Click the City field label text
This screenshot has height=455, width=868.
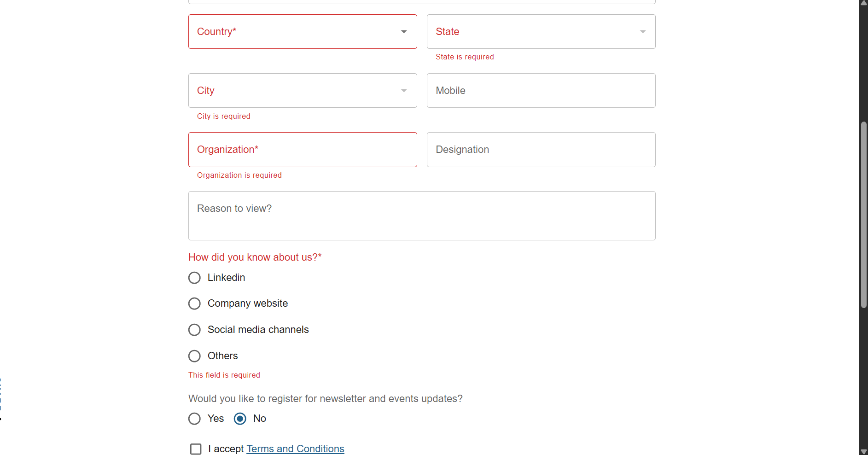point(205,91)
